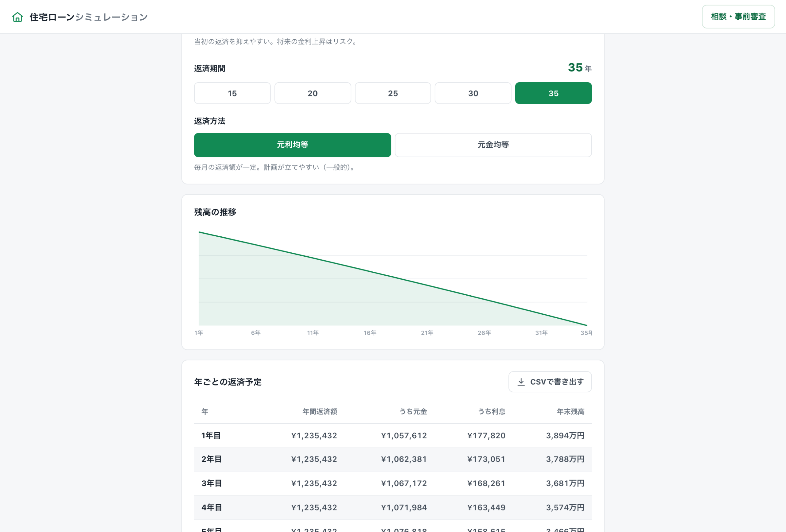786x532 pixels.
Task: Click the うち元金 column header
Action: click(413, 412)
